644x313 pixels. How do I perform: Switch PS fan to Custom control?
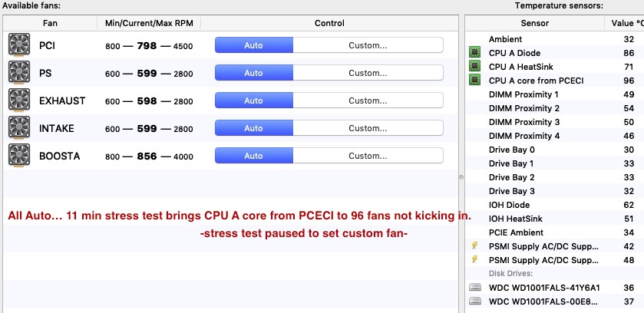point(368,73)
